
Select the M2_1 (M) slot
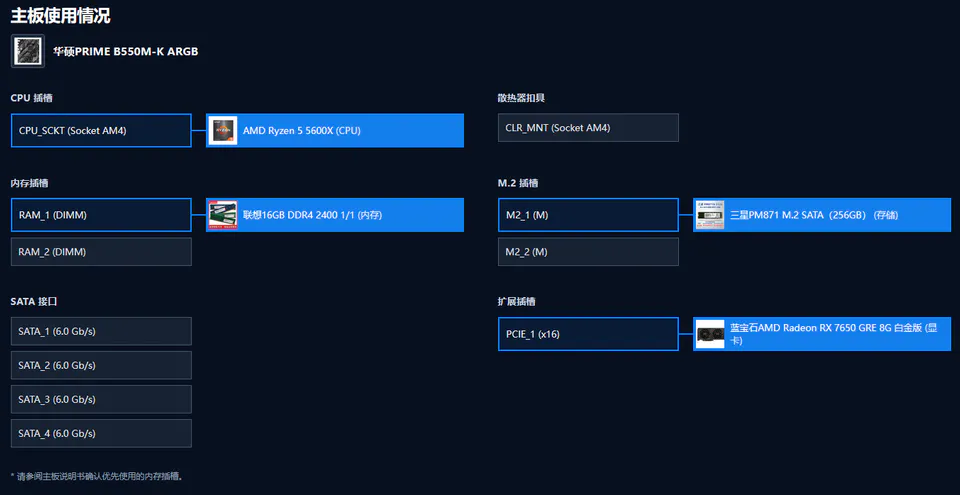[x=588, y=215]
